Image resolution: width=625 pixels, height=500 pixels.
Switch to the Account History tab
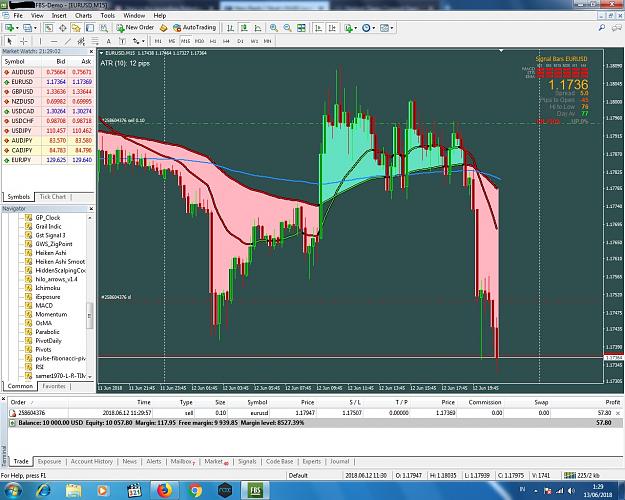coord(91,461)
